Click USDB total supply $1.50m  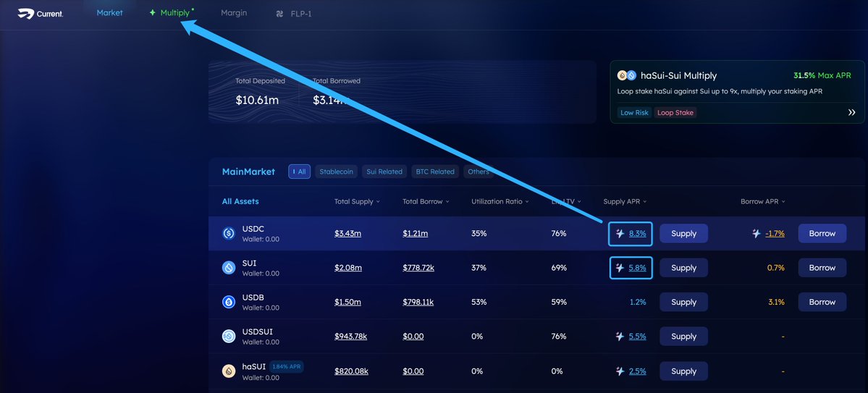click(x=347, y=303)
